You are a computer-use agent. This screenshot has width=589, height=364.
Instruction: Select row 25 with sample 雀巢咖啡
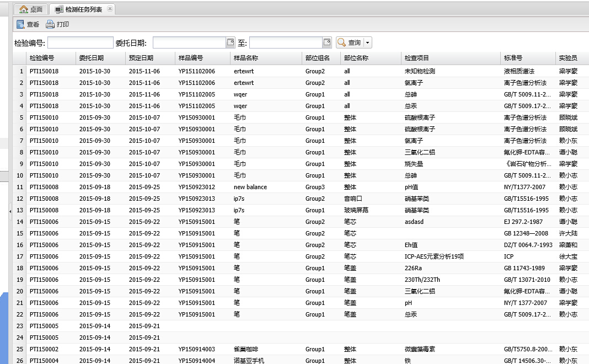tap(249, 349)
